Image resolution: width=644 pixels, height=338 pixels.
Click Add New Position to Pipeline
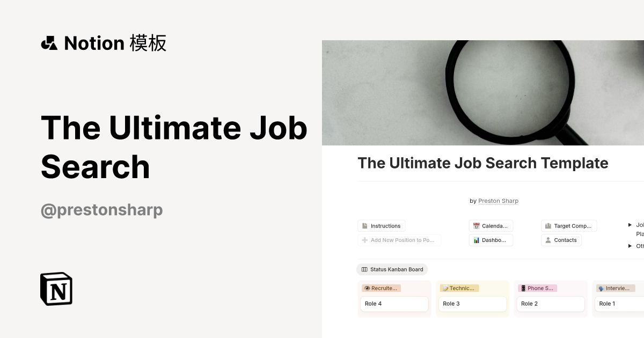(399, 240)
